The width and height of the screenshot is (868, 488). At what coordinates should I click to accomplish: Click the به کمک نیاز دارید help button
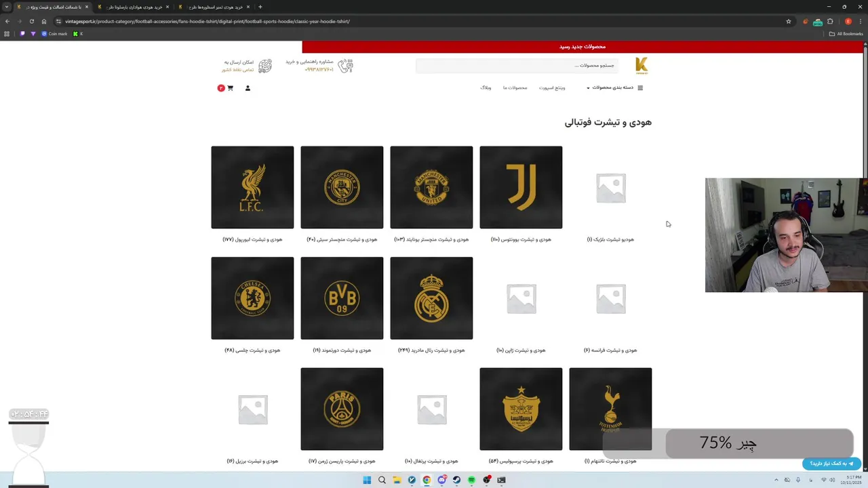(831, 464)
